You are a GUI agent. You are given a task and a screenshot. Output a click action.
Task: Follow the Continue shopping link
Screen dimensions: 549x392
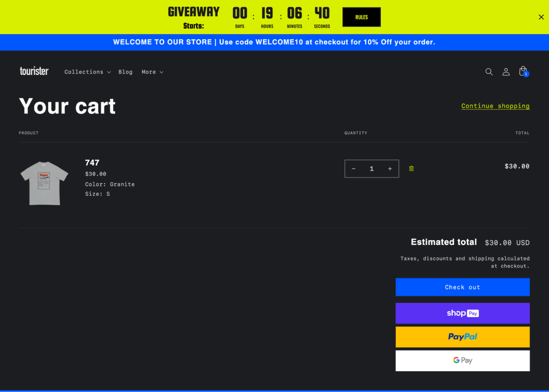(x=495, y=106)
